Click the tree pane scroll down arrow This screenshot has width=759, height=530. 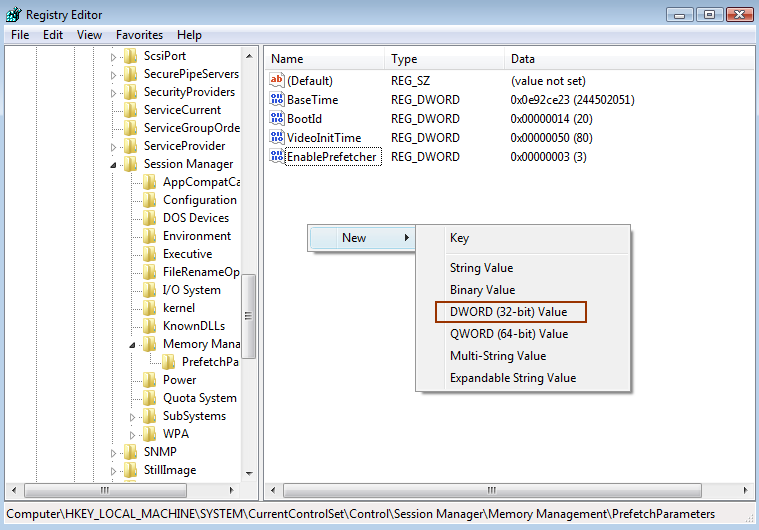249,473
